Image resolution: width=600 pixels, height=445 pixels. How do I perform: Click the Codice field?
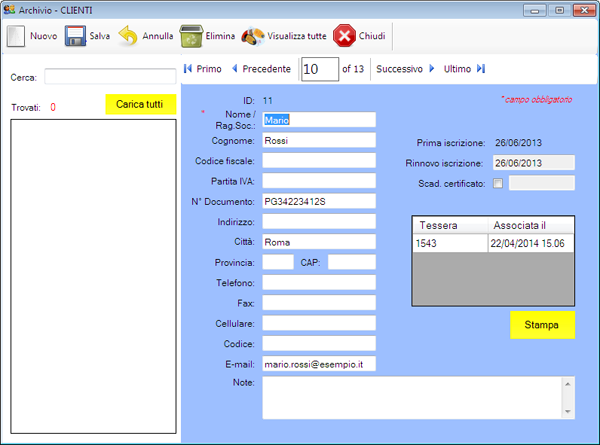319,343
